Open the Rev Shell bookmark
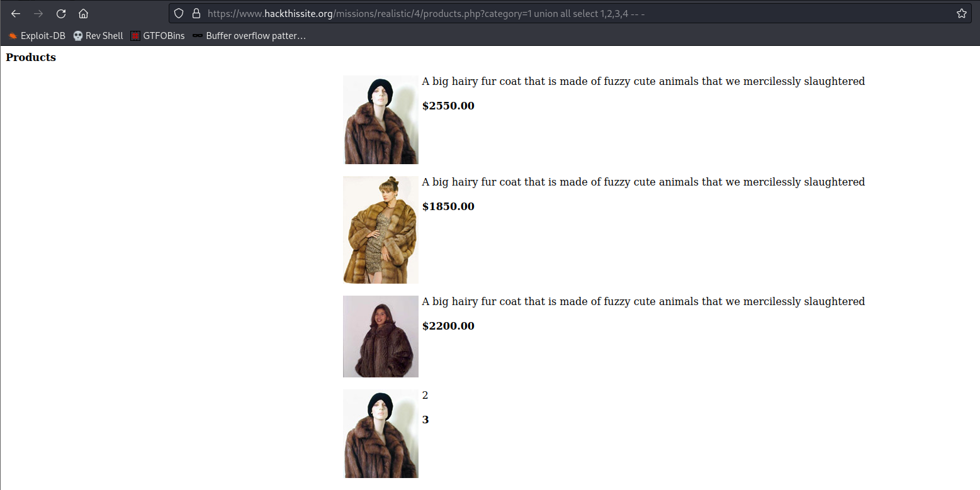This screenshot has height=490, width=980. tap(98, 36)
